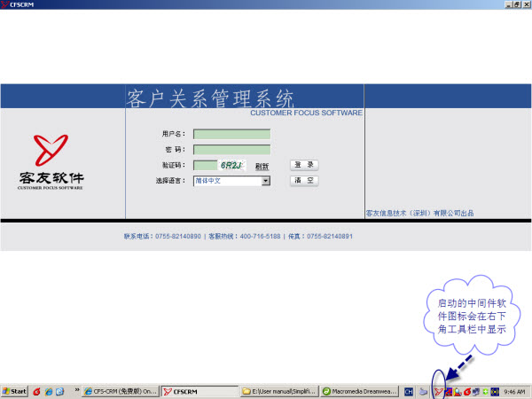Screen dimensions: 532x399
Task: Click the 6R2J captcha image
Action: (231, 165)
